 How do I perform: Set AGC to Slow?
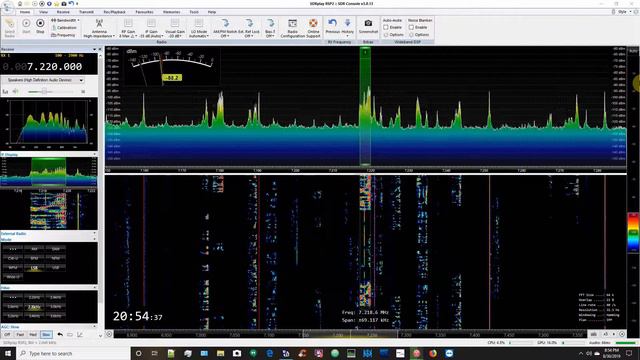[x=46, y=334]
